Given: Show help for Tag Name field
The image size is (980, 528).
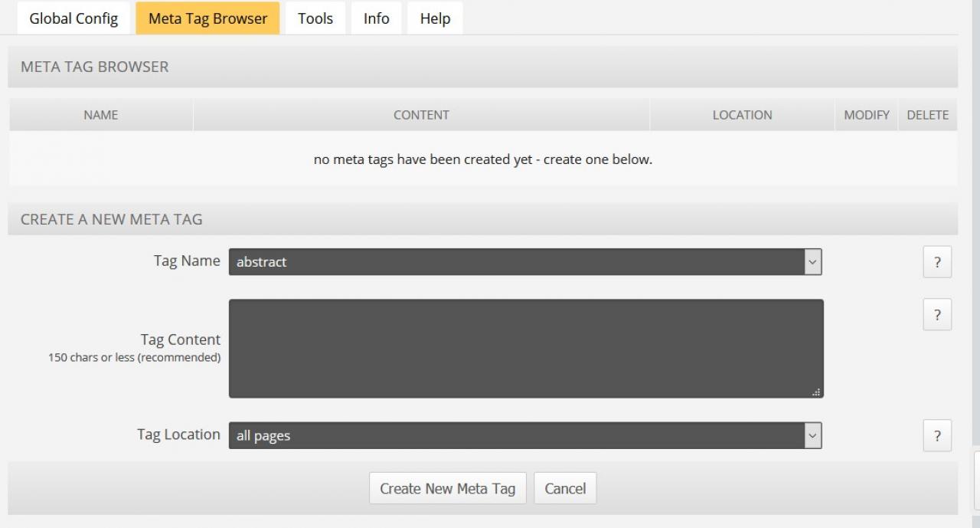Looking at the screenshot, I should pos(937,262).
